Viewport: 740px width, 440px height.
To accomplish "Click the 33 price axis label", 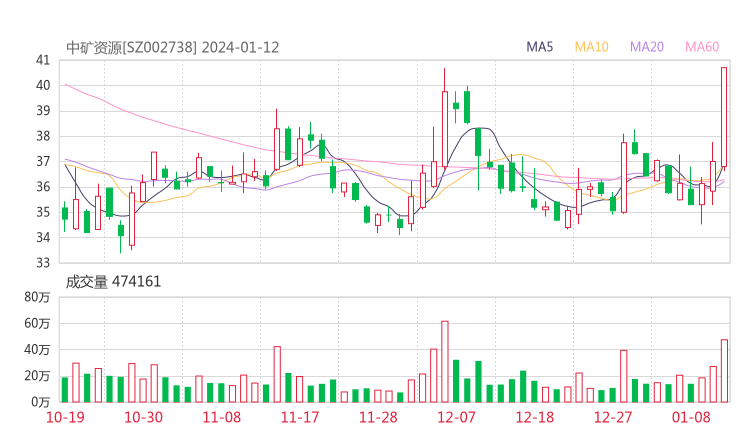I will tap(43, 262).
